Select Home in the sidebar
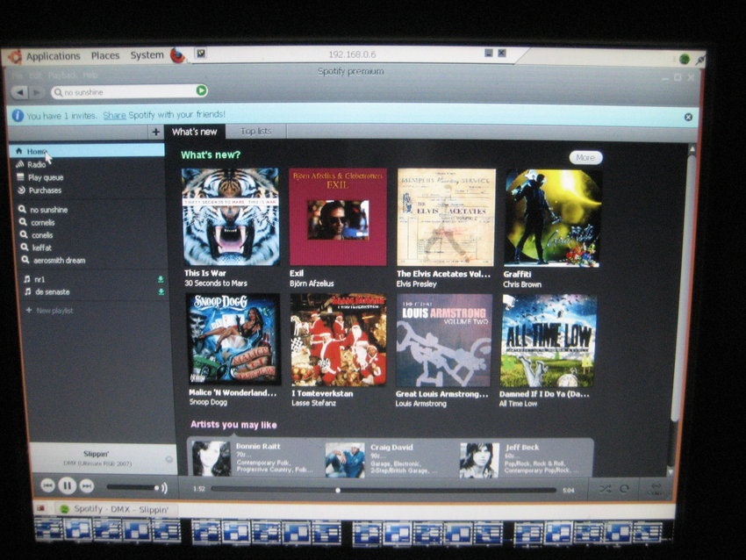The image size is (746, 560). pos(87,151)
